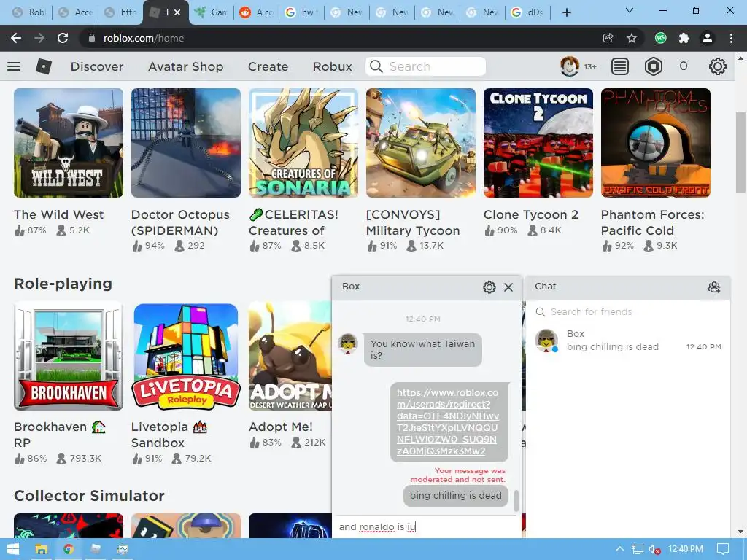Open the muted volume tray icon
747x560 pixels.
coord(654,550)
